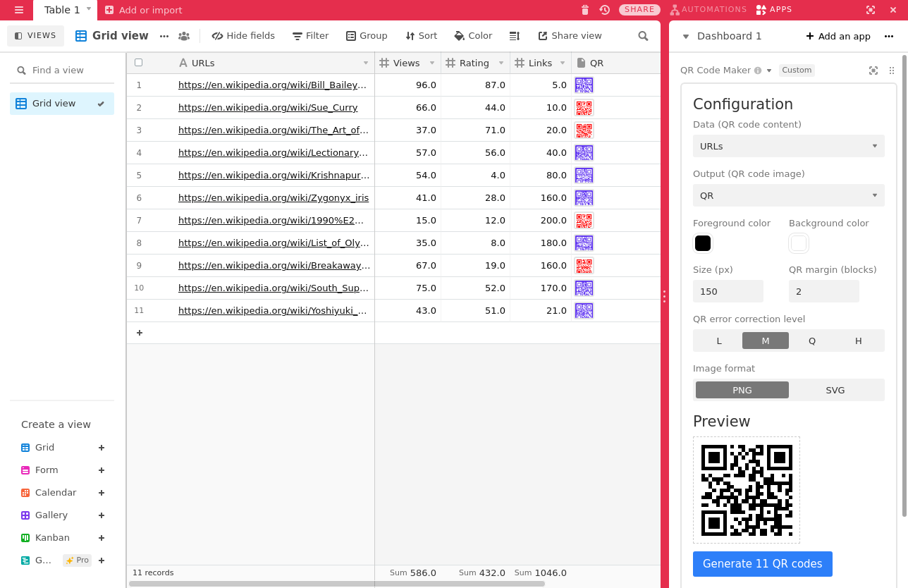Open the Data URLs dropdown
The width and height of the screenshot is (908, 588).
(x=789, y=146)
